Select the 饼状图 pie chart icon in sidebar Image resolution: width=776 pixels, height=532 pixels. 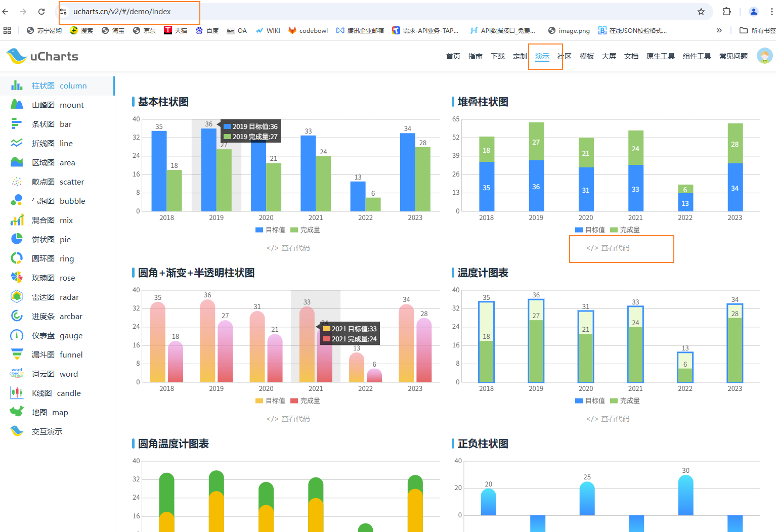point(17,239)
